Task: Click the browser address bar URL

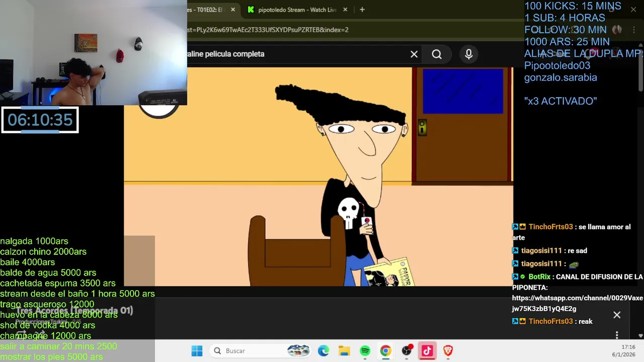Action: [268, 30]
